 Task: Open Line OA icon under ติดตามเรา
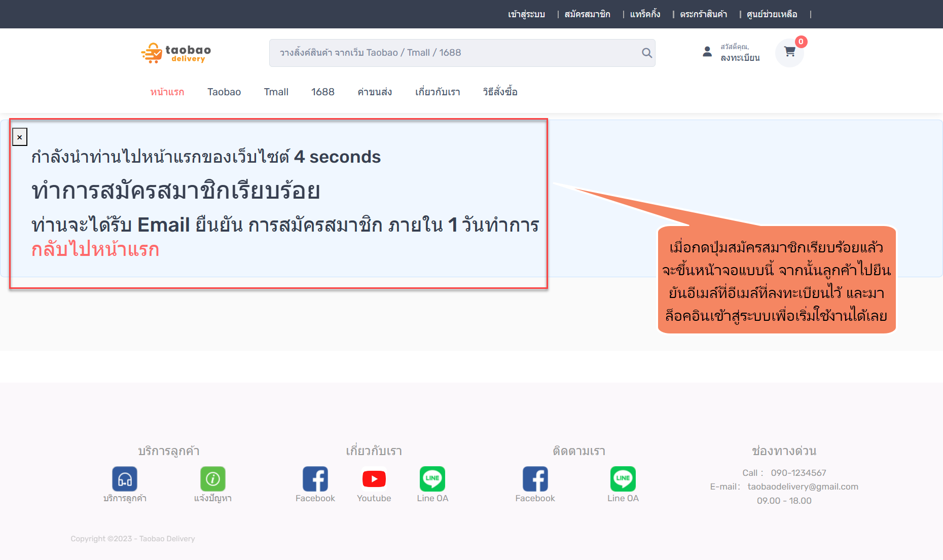(x=623, y=479)
